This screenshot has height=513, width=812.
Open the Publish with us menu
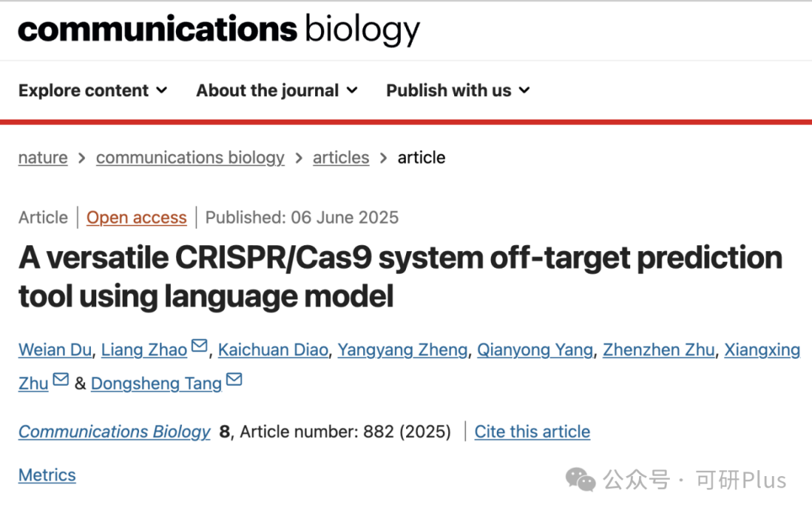pos(459,90)
